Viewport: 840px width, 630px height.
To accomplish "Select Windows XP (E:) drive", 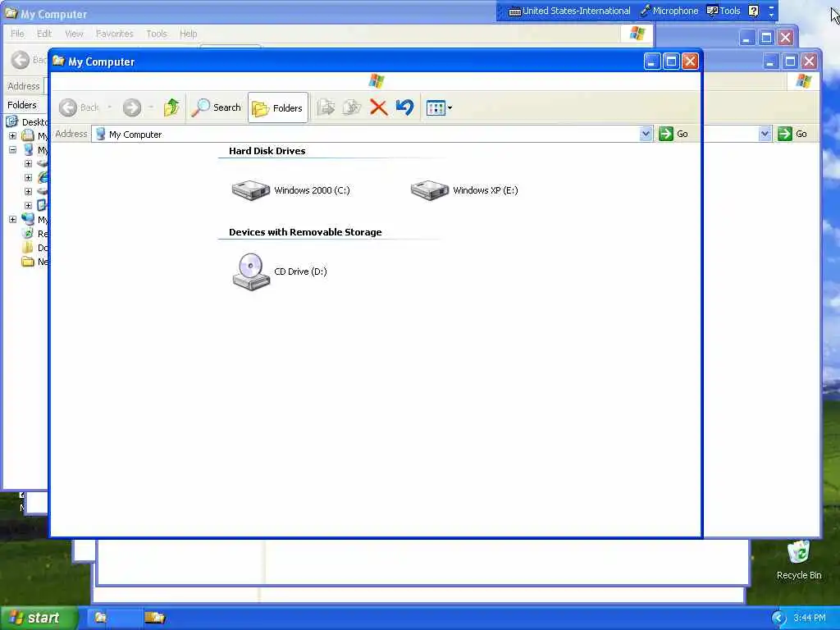I will pos(464,190).
